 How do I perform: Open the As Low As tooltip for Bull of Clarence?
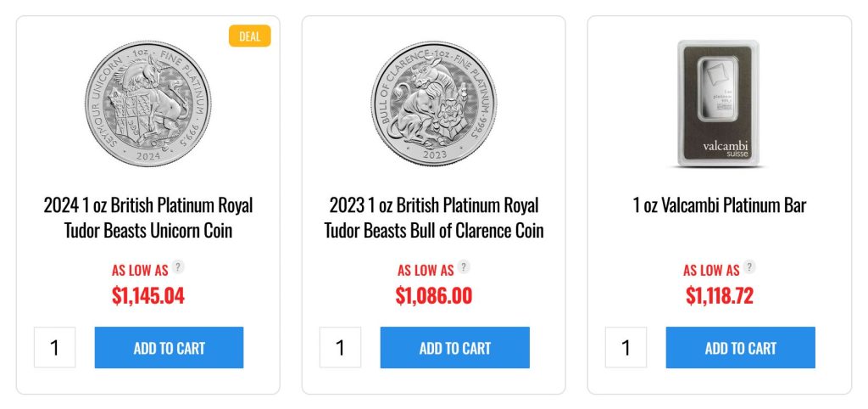click(464, 267)
